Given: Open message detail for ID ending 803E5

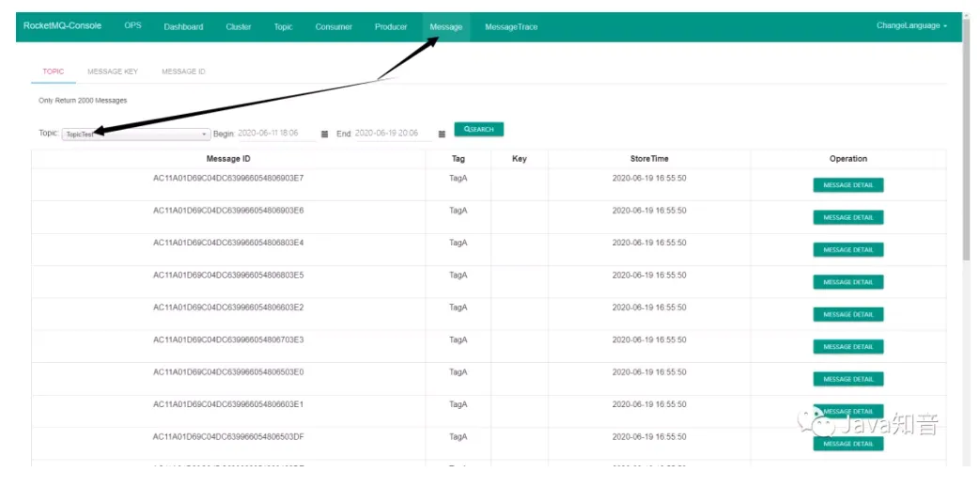Looking at the screenshot, I should tap(848, 282).
